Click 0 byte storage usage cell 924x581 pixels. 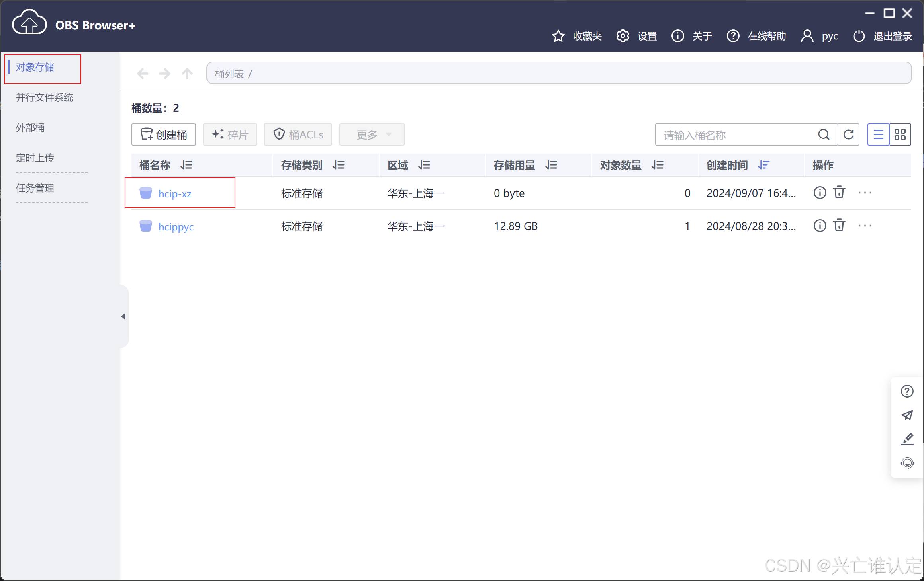click(x=509, y=193)
